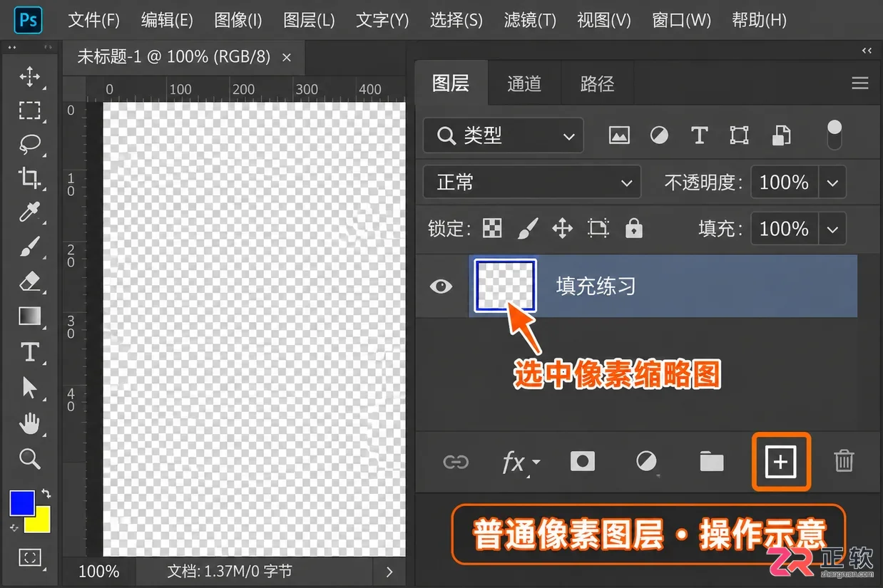Open the 图像(I) menu
Screen dimensions: 883x588
238,20
